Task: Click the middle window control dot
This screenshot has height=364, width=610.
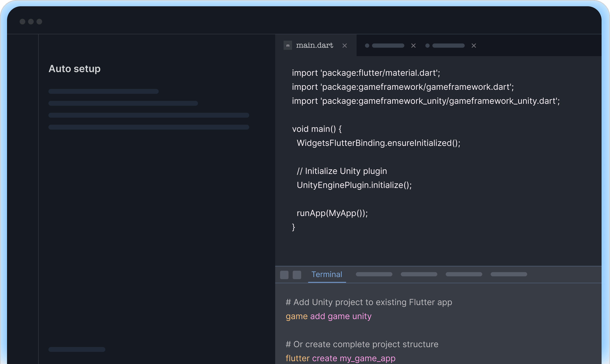Action: click(x=31, y=22)
